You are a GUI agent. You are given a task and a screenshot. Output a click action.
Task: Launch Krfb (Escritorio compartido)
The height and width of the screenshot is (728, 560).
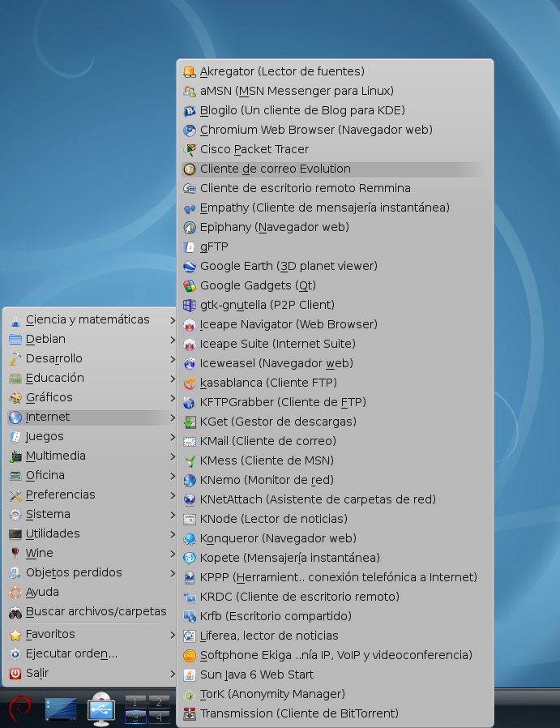(335, 617)
